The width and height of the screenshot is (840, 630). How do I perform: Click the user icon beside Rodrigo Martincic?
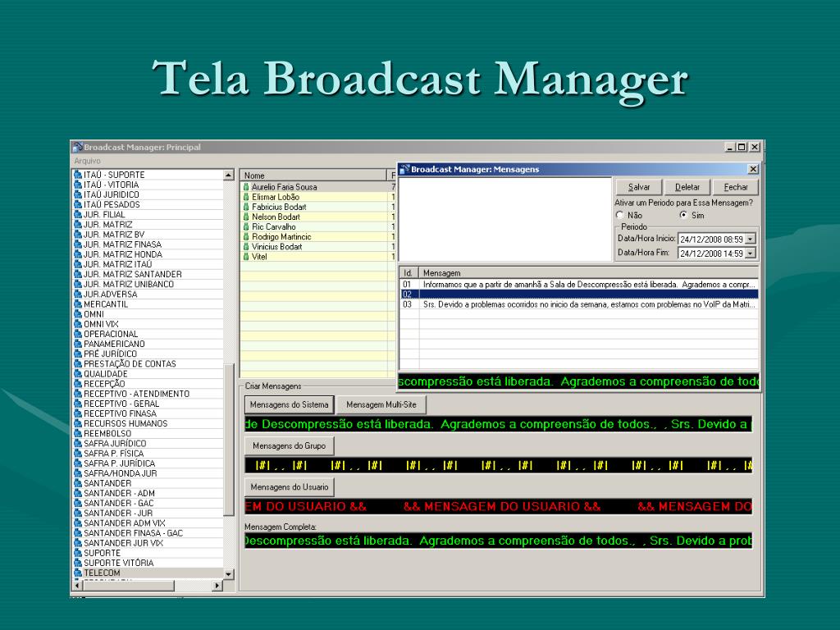coord(246,237)
